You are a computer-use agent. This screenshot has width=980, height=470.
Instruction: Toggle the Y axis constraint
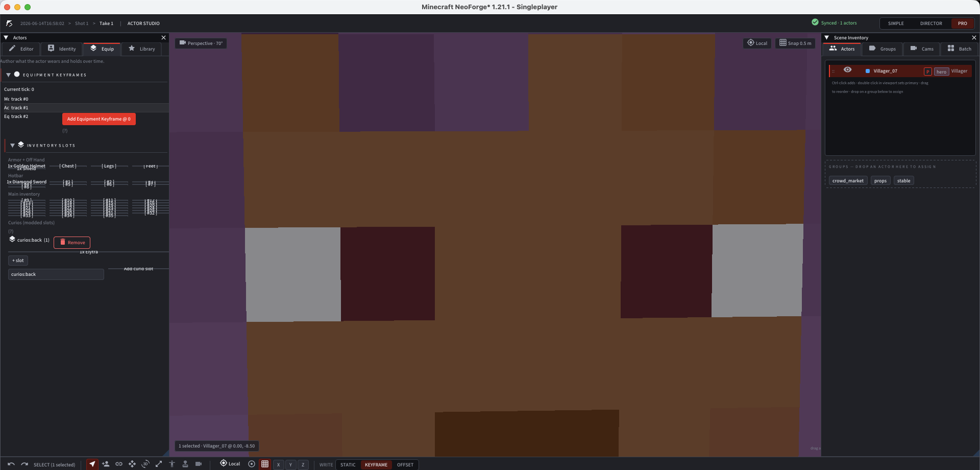coord(290,464)
